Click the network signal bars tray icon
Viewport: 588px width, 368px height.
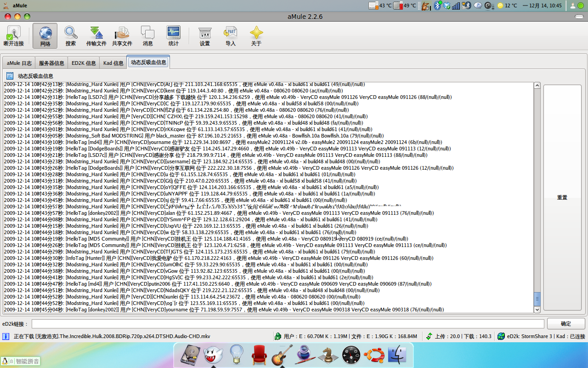click(456, 6)
